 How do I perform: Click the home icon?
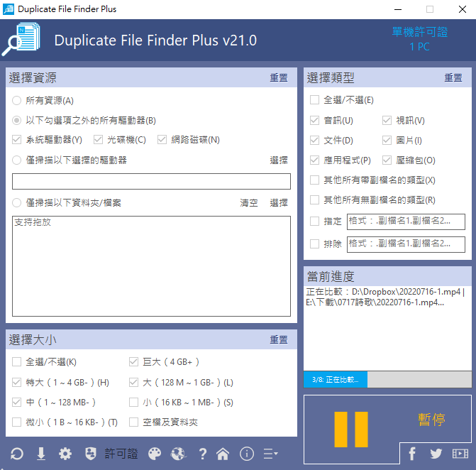(x=223, y=454)
